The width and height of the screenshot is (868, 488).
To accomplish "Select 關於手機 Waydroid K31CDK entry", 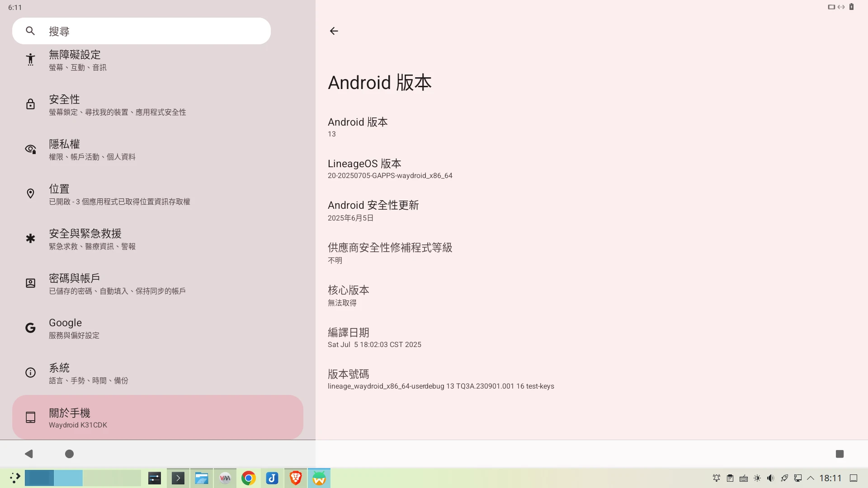I will pyautogui.click(x=158, y=417).
